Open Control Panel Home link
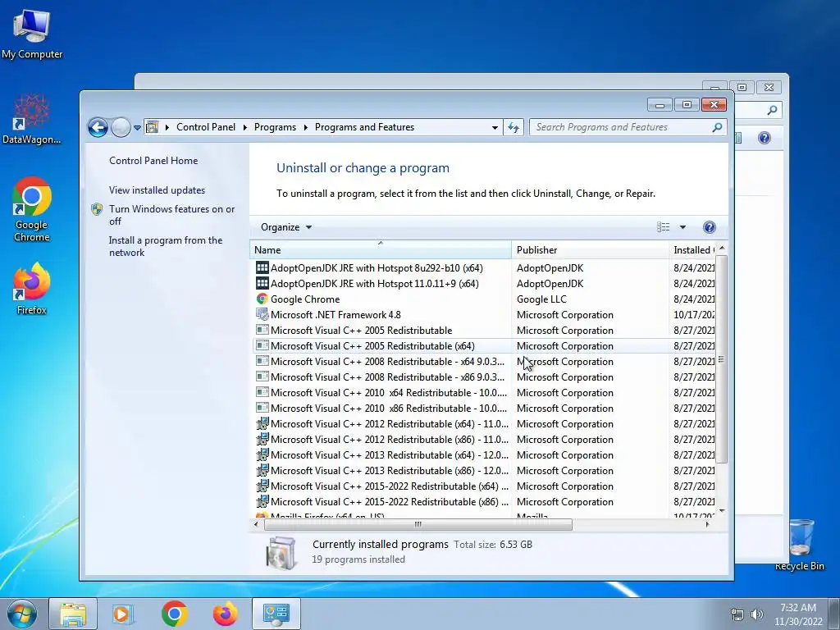 (153, 161)
